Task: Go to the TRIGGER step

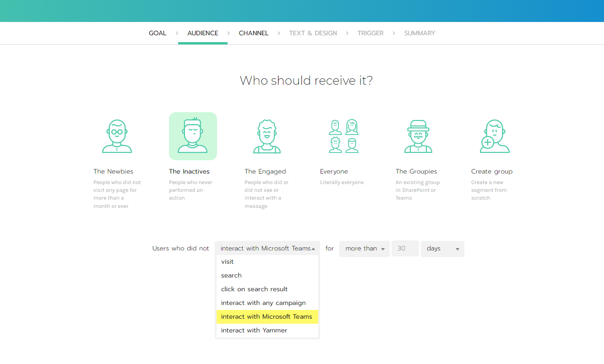Action: tap(370, 33)
